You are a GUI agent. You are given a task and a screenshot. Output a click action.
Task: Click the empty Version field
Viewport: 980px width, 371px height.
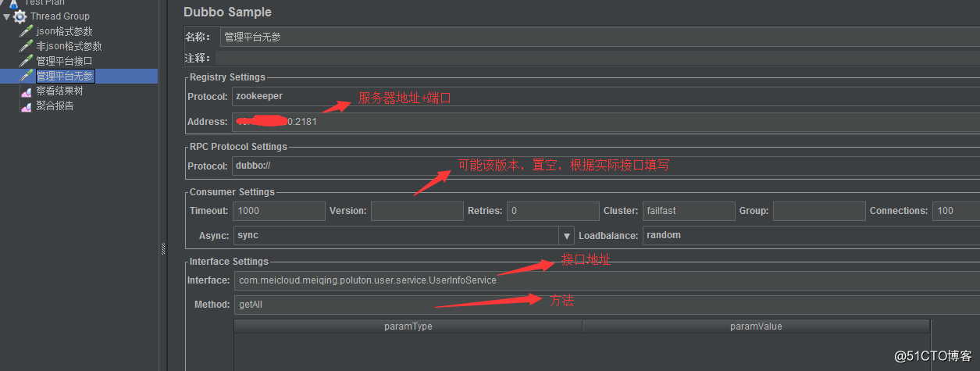point(417,211)
